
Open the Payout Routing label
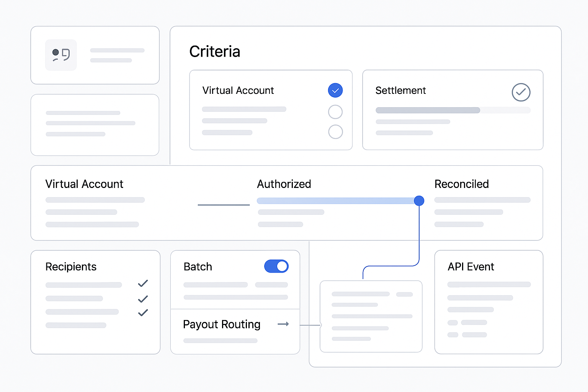click(x=222, y=324)
